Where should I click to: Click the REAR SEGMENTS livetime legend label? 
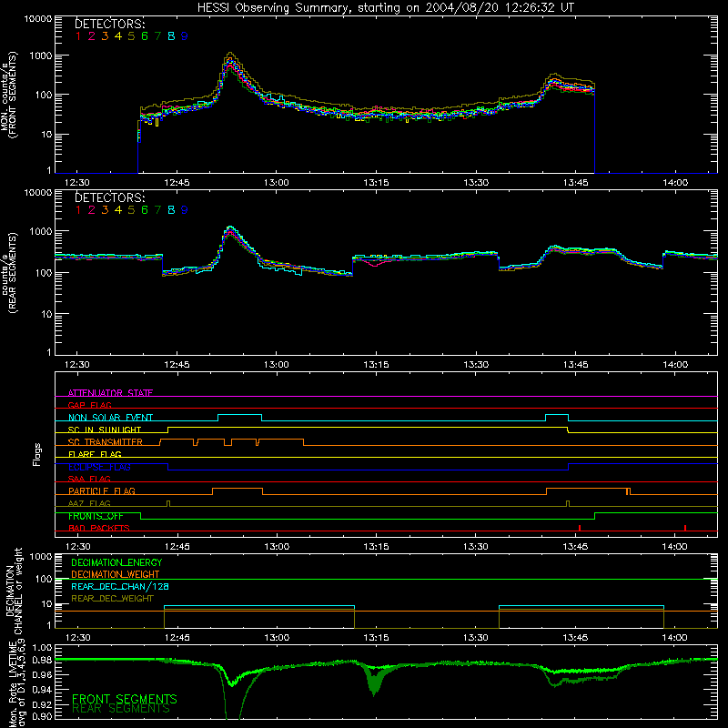pos(121,709)
